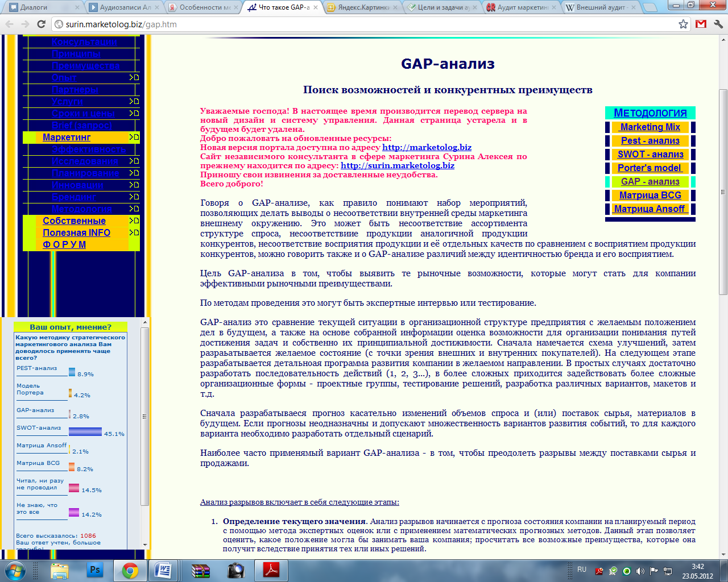This screenshot has height=582, width=728.
Task: Open the МЕТОДОЛОГИЯ heading link
Action: 650,113
